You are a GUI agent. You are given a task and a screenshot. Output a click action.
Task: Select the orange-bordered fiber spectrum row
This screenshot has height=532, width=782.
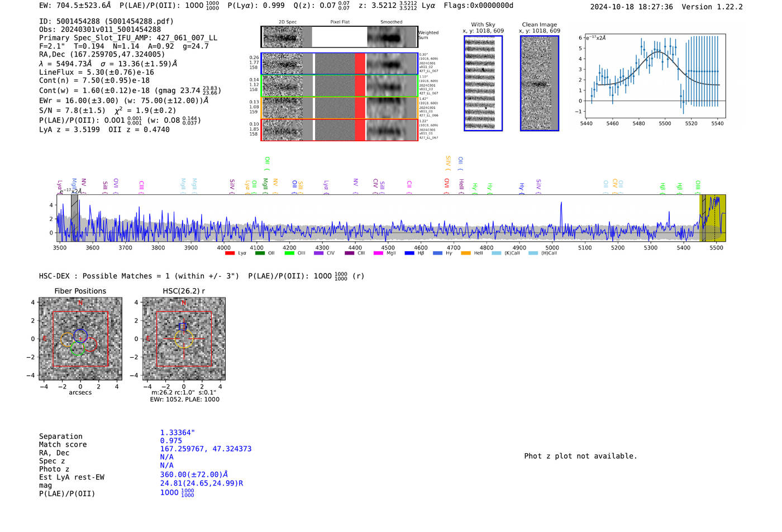click(339, 108)
